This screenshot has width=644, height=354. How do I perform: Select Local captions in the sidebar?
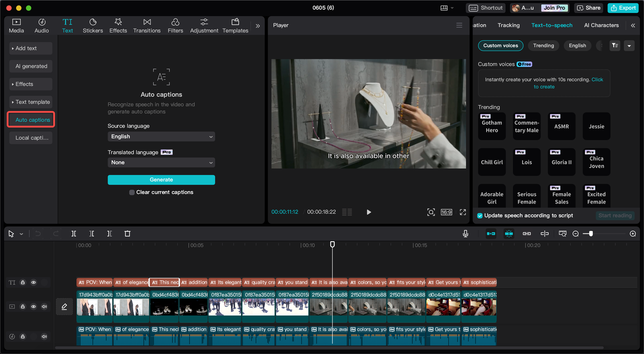pyautogui.click(x=31, y=138)
